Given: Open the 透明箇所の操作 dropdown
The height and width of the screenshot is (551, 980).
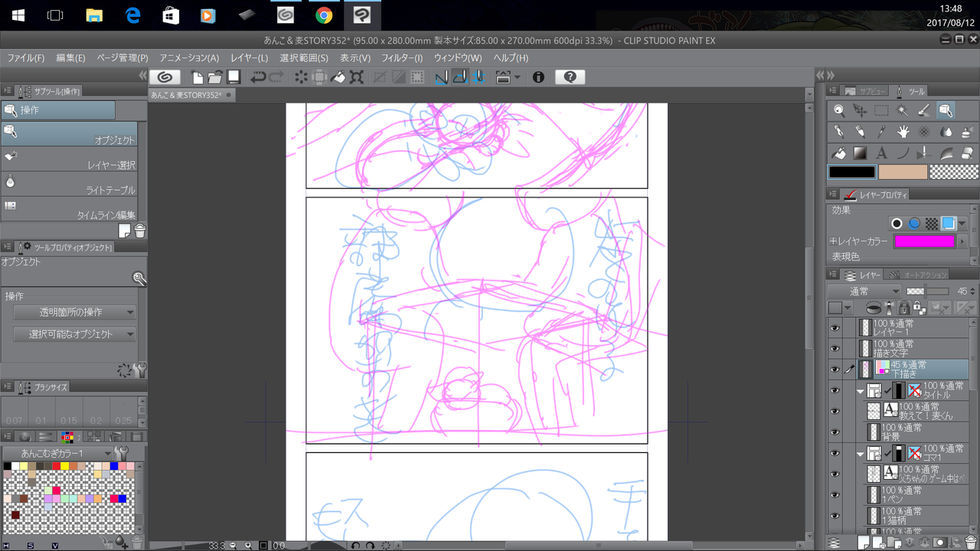Looking at the screenshot, I should pyautogui.click(x=75, y=312).
